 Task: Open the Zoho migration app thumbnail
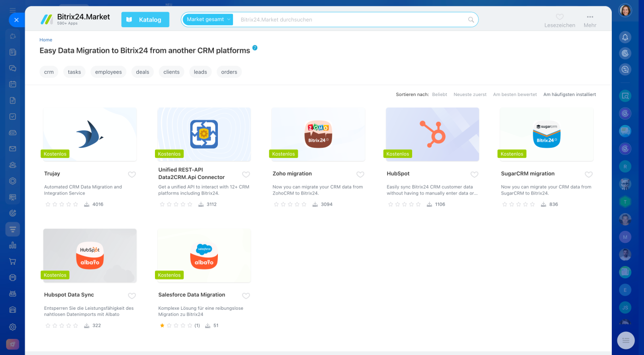coord(318,134)
